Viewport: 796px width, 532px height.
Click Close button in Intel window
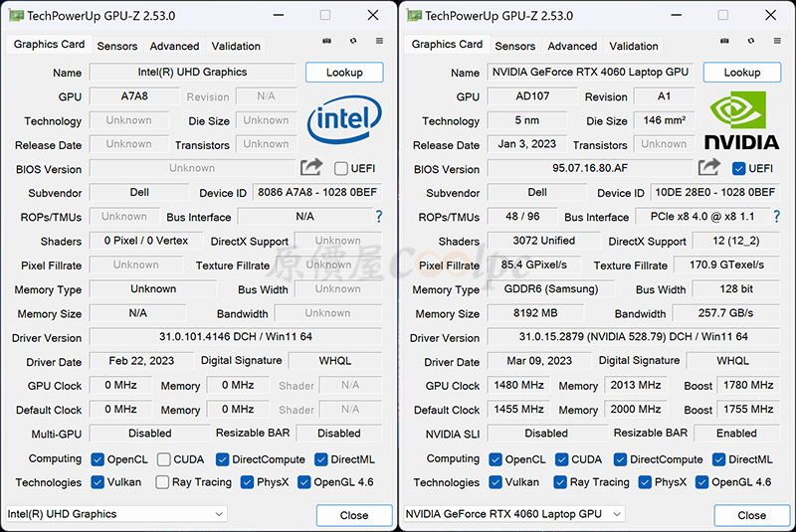354,515
